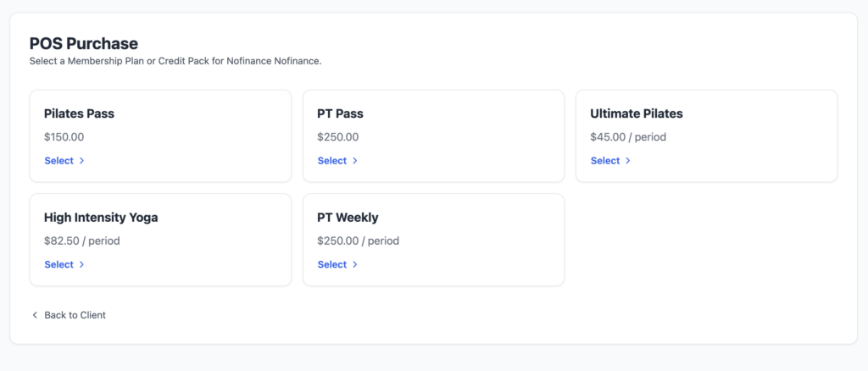Click the left arrow icon before Back to Client

coord(35,315)
